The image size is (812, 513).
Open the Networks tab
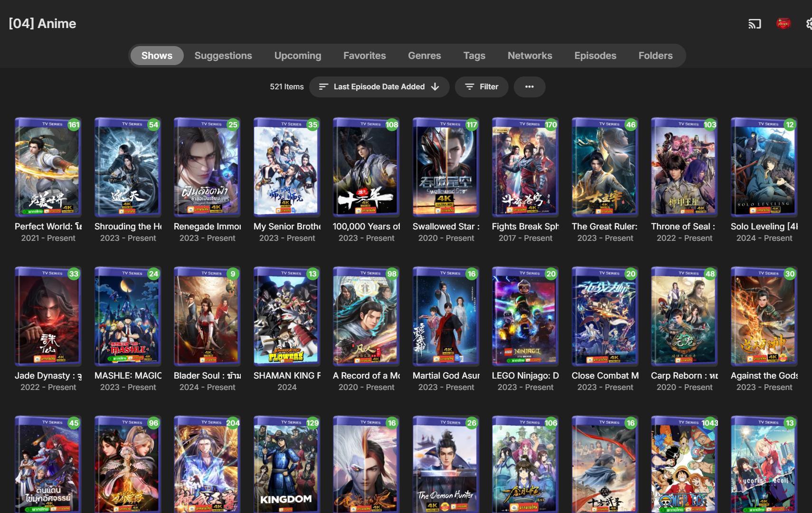pos(530,56)
